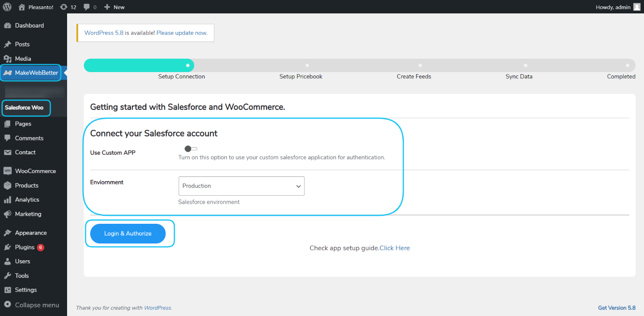Click the Please update now link
644x316 pixels.
coord(182,33)
